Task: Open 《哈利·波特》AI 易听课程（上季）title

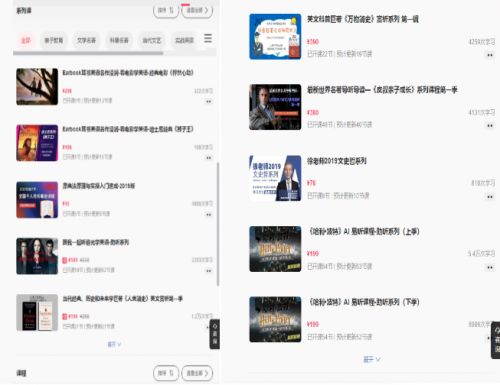Action: click(364, 231)
